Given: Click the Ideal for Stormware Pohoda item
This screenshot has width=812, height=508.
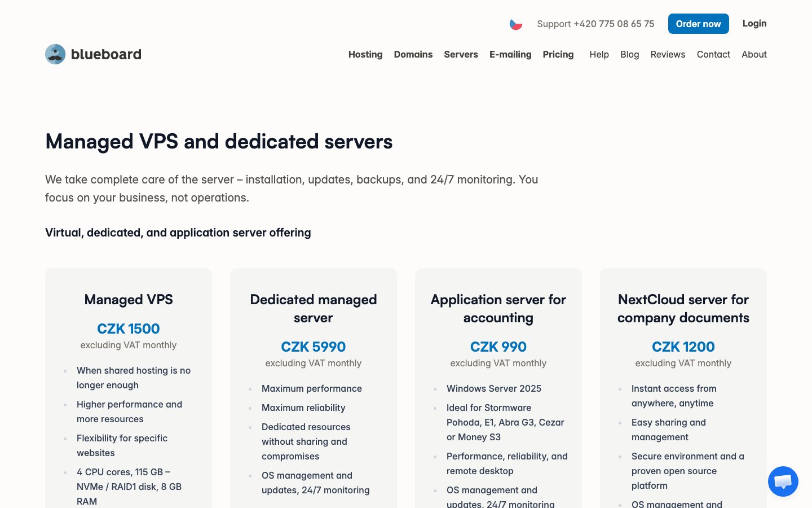Looking at the screenshot, I should click(x=505, y=422).
